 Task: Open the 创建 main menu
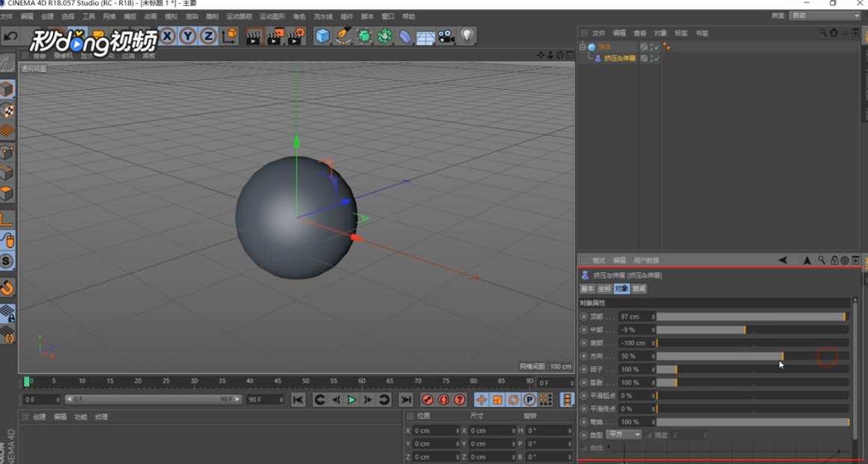coord(48,16)
